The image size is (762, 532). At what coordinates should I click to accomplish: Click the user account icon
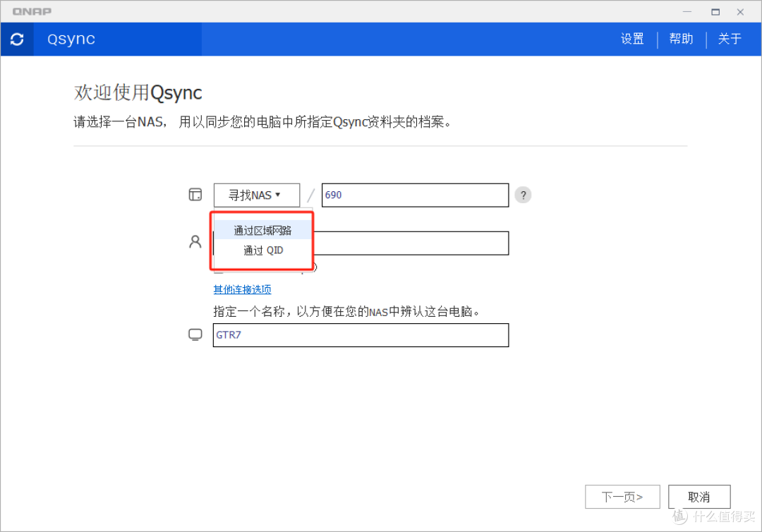click(x=195, y=241)
